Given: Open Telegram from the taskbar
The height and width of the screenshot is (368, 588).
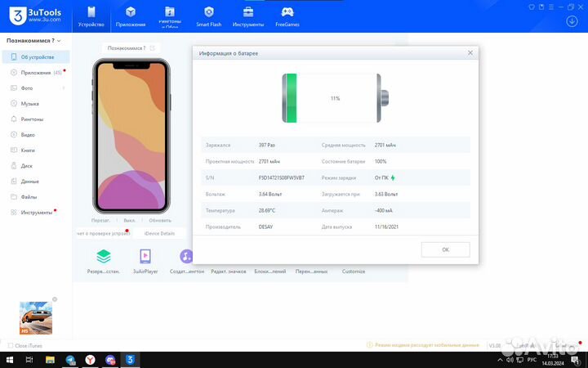Looking at the screenshot, I should [x=70, y=360].
